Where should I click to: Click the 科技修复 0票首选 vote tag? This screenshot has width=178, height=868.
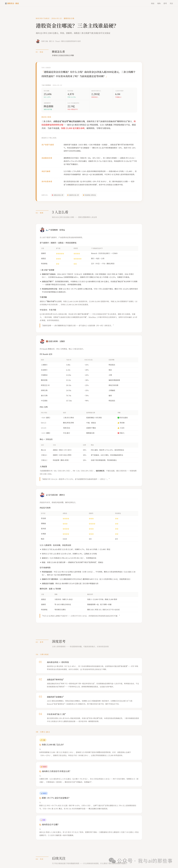[89, 195]
